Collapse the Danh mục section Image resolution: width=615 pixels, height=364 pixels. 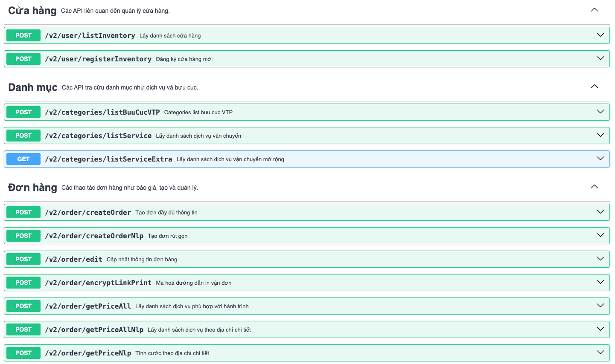click(595, 86)
